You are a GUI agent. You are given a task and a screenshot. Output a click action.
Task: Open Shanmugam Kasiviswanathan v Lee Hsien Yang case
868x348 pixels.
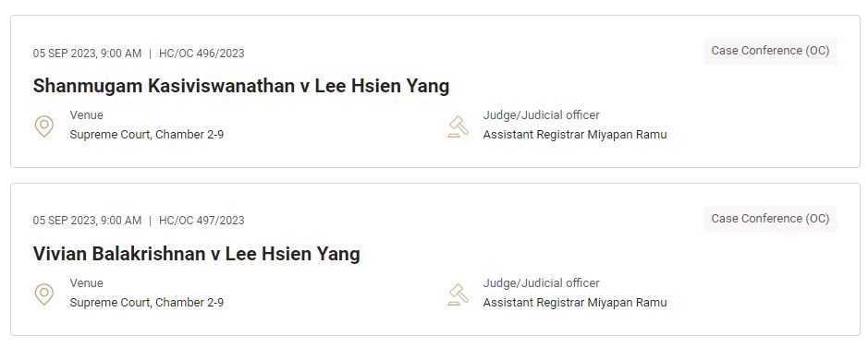tap(241, 86)
